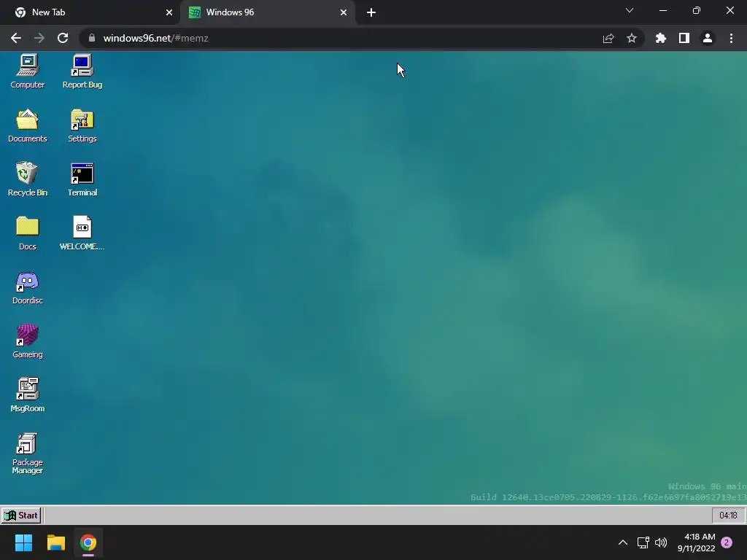Click the 04:18 clock in Windows 96 taskbar
This screenshot has height=560, width=747.
(728, 516)
